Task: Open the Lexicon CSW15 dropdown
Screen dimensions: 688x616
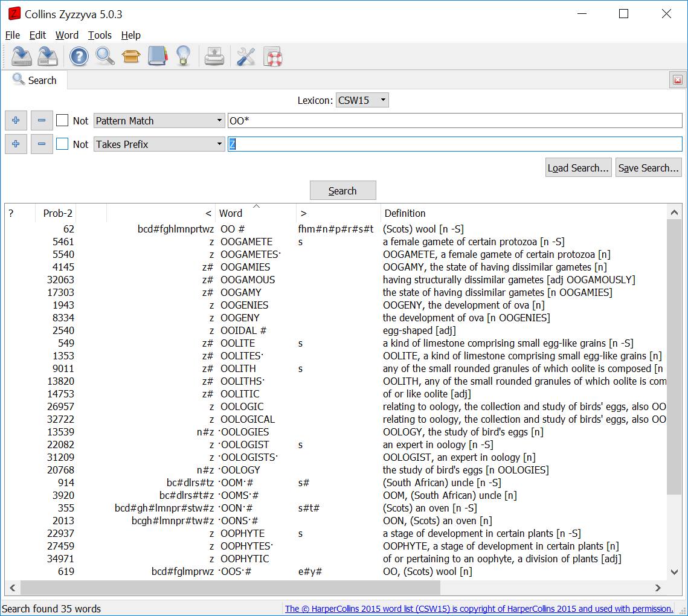Action: pyautogui.click(x=362, y=100)
